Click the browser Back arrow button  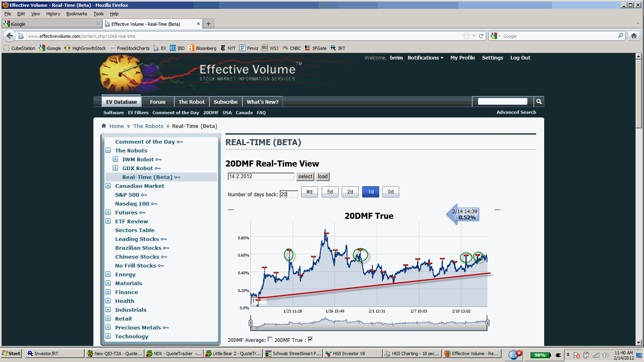[10, 36]
